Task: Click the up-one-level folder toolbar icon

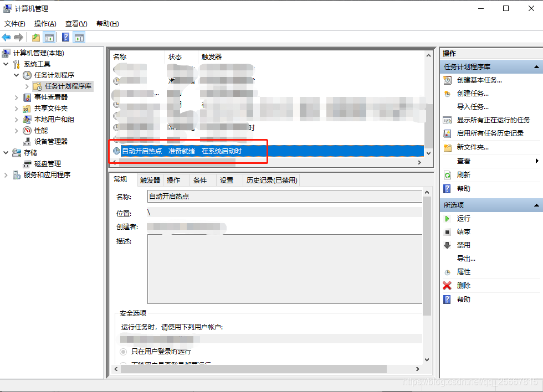Action: pos(36,37)
